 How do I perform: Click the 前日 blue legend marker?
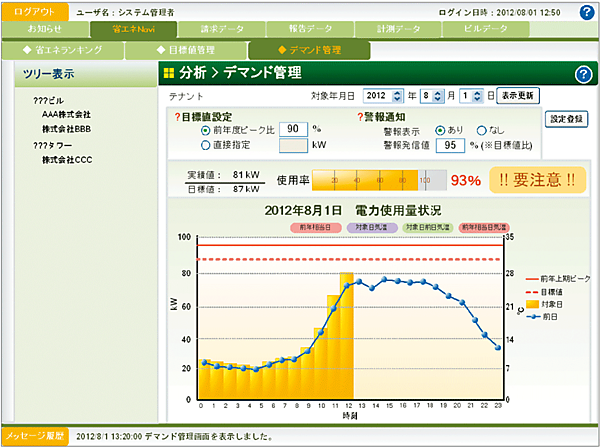pos(533,317)
